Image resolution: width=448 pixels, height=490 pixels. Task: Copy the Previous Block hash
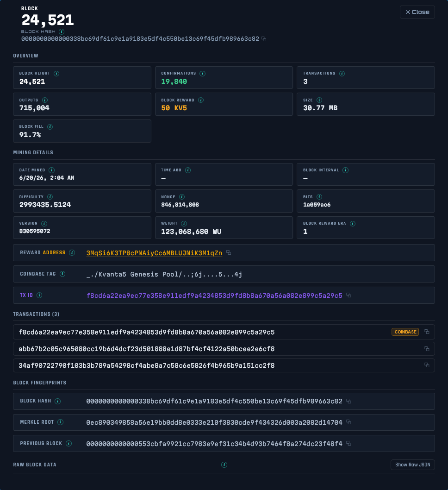(348, 443)
